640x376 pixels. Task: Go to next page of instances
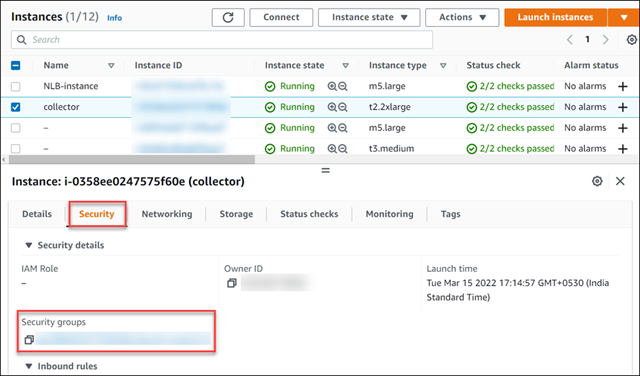(x=606, y=40)
